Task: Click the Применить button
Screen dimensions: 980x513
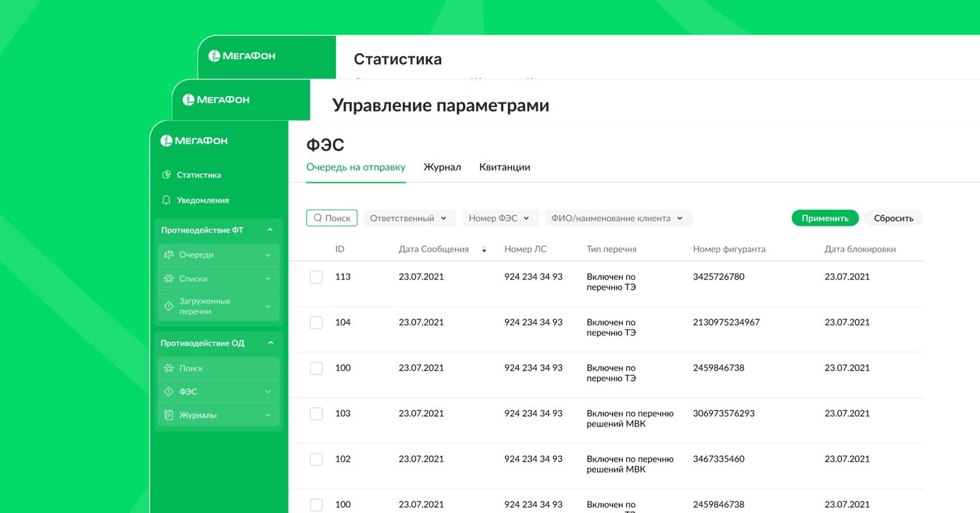Action: (825, 218)
